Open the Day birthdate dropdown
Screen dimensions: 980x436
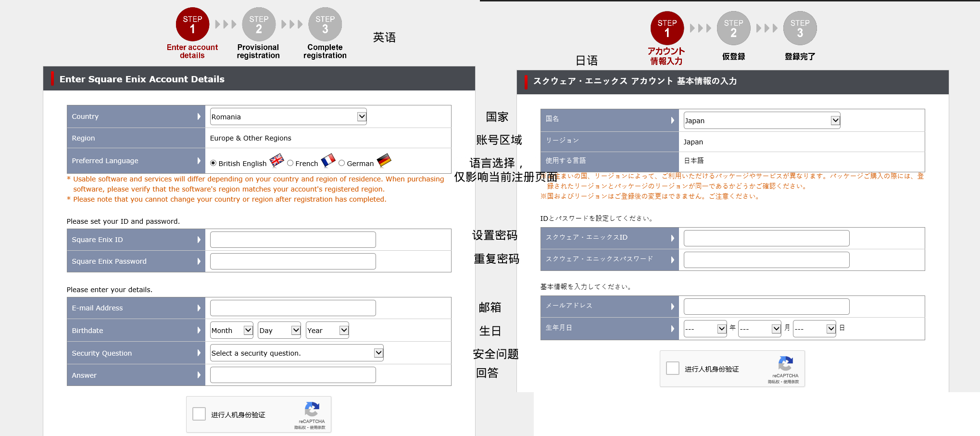[x=279, y=330]
